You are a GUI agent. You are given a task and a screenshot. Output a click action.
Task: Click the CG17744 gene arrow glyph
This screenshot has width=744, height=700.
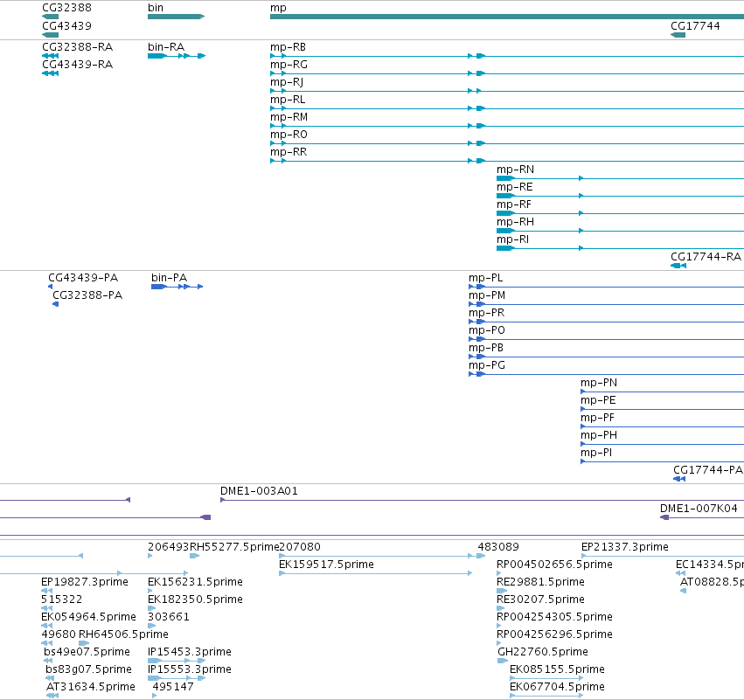(x=678, y=35)
